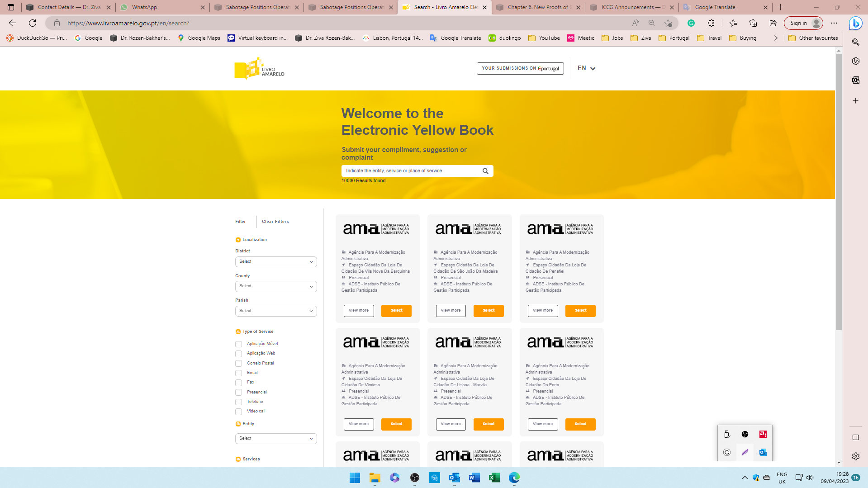Tick the Correio Postal checkbox
Image resolution: width=868 pixels, height=488 pixels.
coord(238,364)
